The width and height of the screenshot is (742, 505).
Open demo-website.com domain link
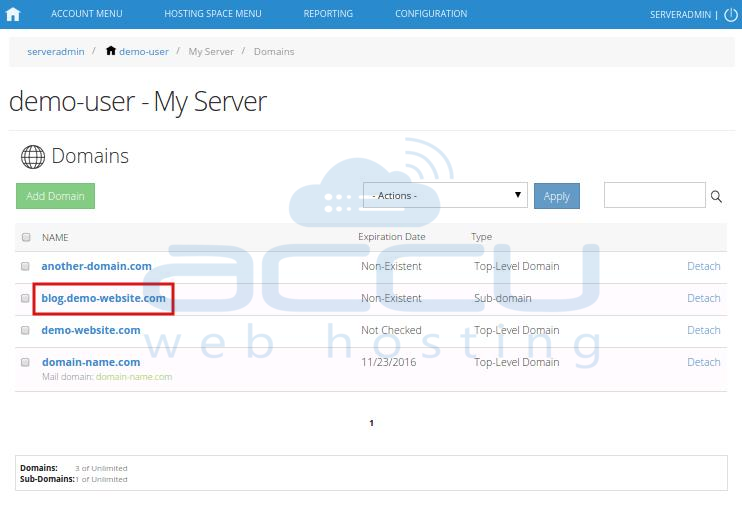click(x=91, y=330)
